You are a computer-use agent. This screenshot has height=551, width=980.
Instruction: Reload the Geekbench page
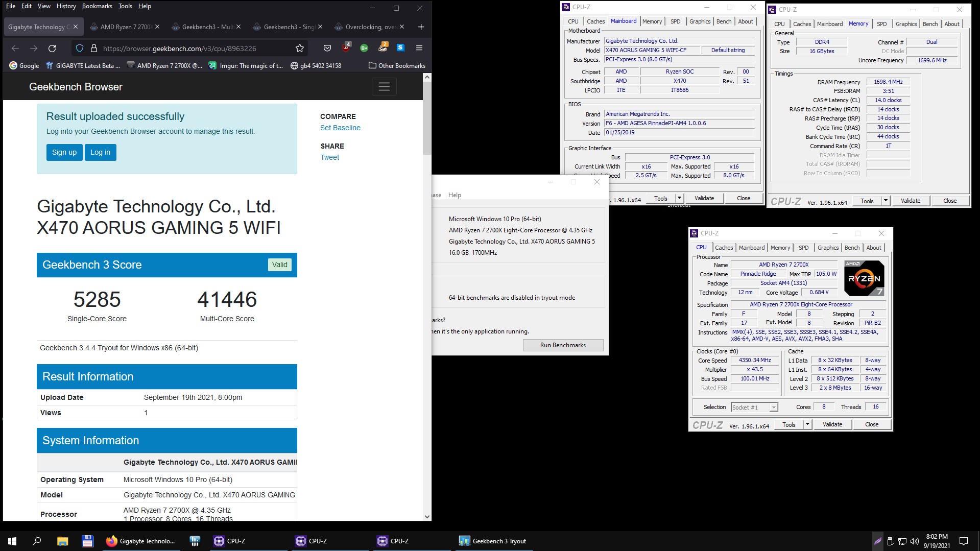click(x=52, y=48)
